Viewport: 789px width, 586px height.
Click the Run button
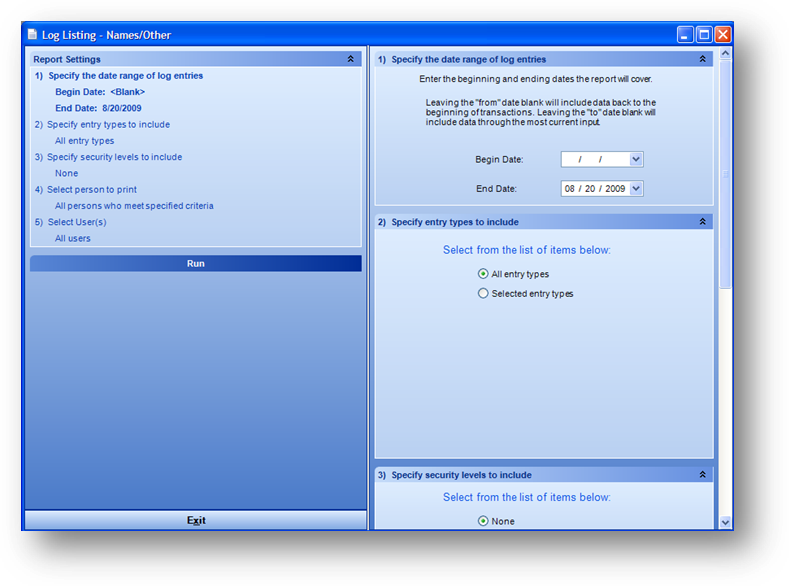pos(196,264)
